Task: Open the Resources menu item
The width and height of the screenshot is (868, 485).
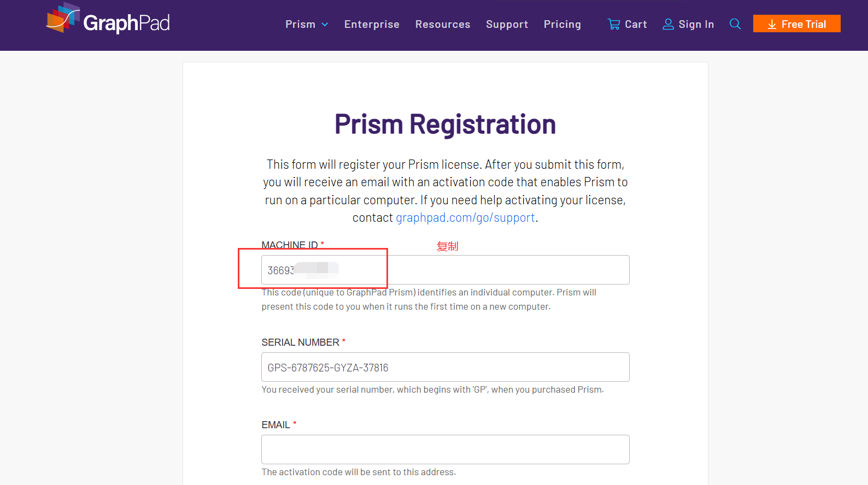Action: click(443, 25)
